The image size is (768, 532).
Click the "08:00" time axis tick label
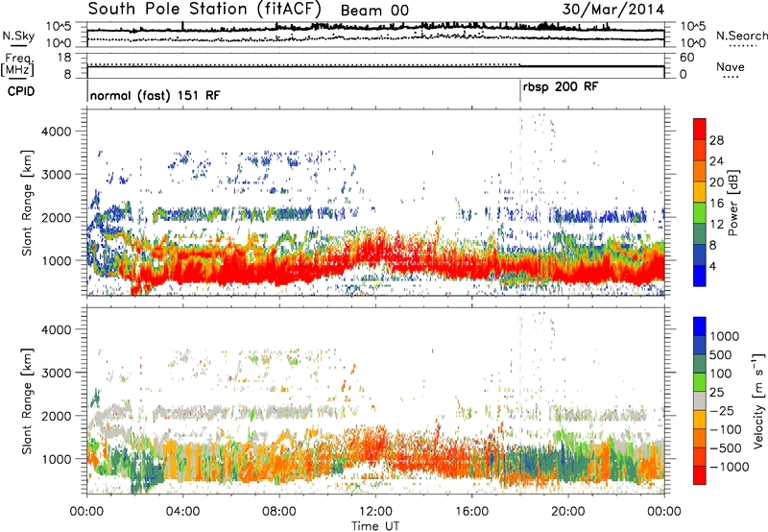279,512
